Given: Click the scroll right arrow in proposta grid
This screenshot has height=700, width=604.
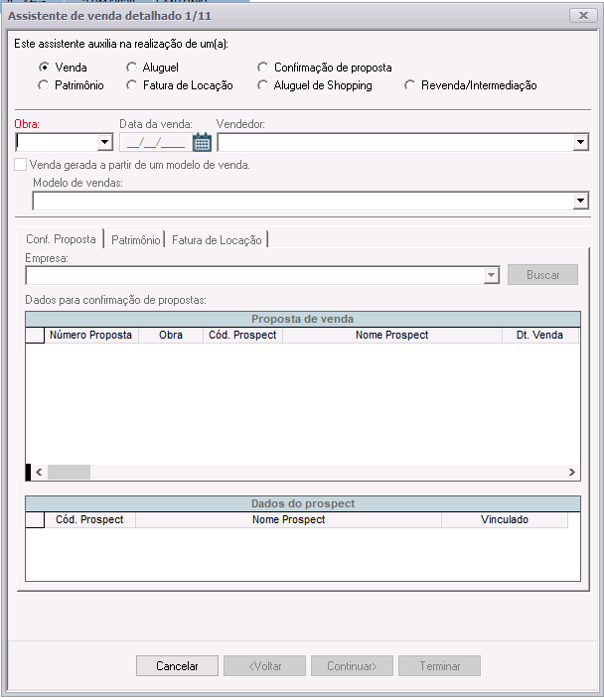Looking at the screenshot, I should tap(572, 472).
